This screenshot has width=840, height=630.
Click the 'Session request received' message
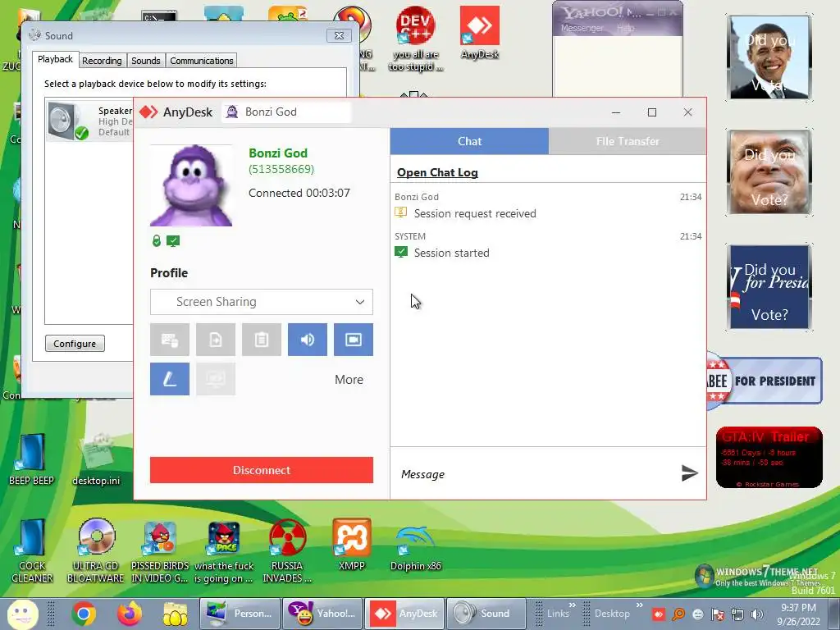[x=475, y=214]
